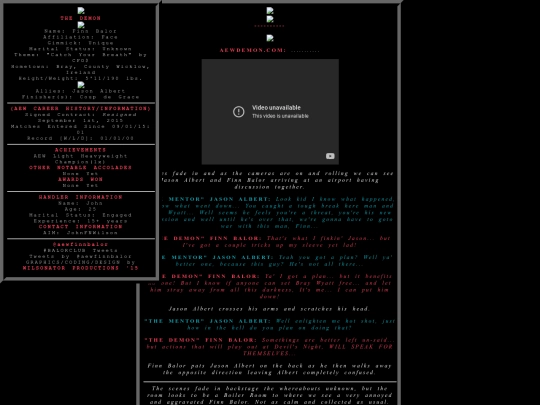The image size is (540, 405).
Task: Click the Age: 25 line
Action: [x=81, y=209]
